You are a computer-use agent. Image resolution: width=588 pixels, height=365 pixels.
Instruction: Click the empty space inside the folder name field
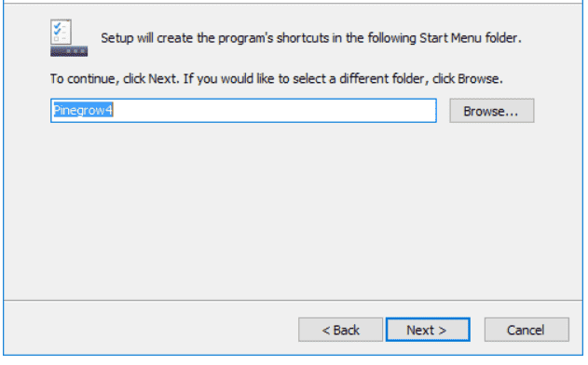coord(274,111)
